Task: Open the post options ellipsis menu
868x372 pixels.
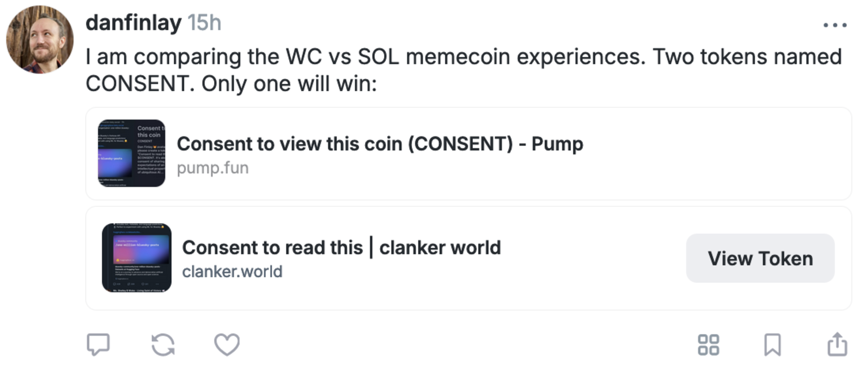Action: click(836, 25)
